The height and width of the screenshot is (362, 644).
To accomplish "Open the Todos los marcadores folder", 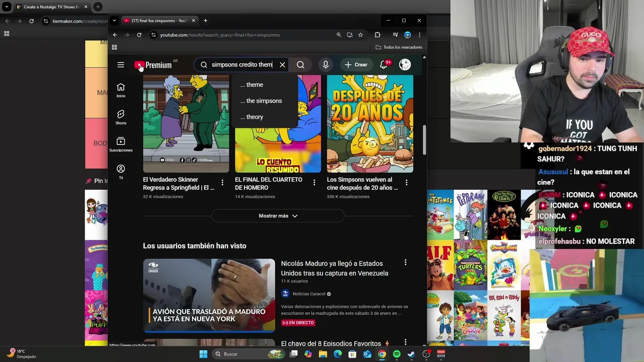I will pyautogui.click(x=399, y=47).
